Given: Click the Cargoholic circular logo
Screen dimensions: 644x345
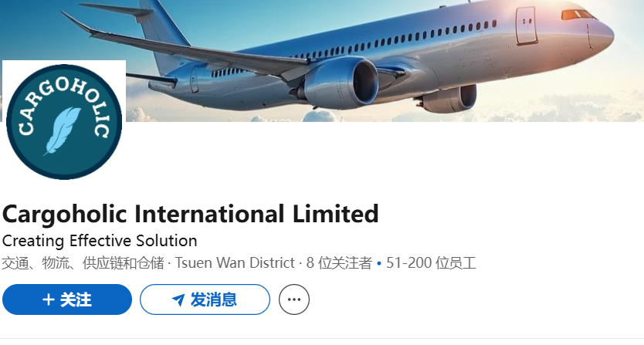Looking at the screenshot, I should [x=64, y=122].
